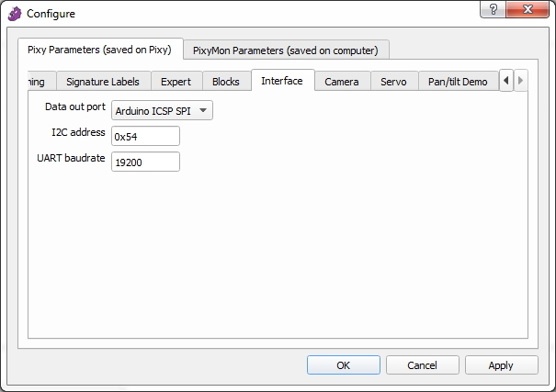Open the Pan/tilt Demo tab
The image size is (556, 392).
click(458, 82)
